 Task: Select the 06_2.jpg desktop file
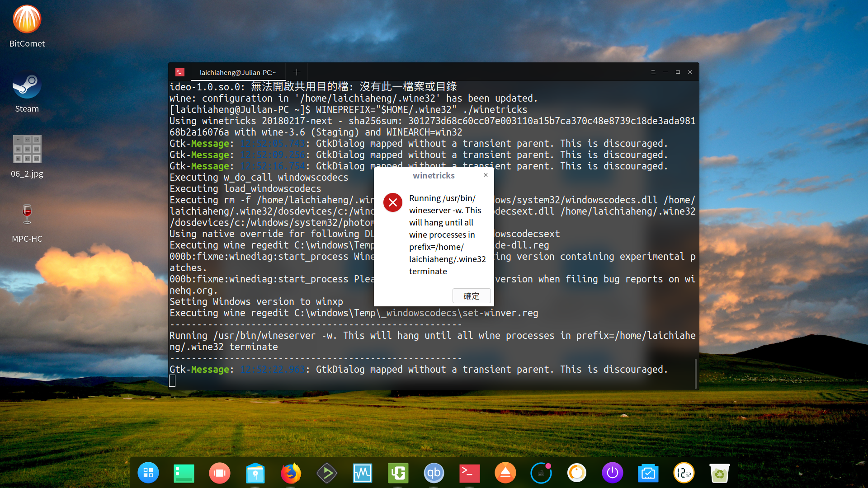[x=27, y=157]
